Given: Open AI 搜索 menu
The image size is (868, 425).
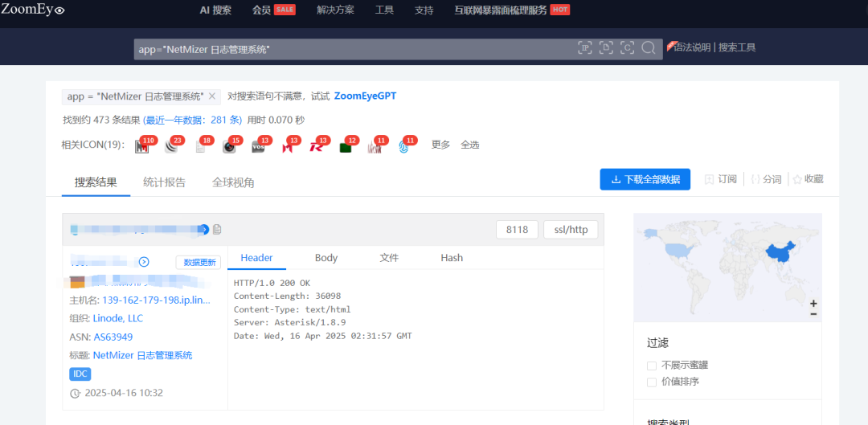Looking at the screenshot, I should coord(215,10).
